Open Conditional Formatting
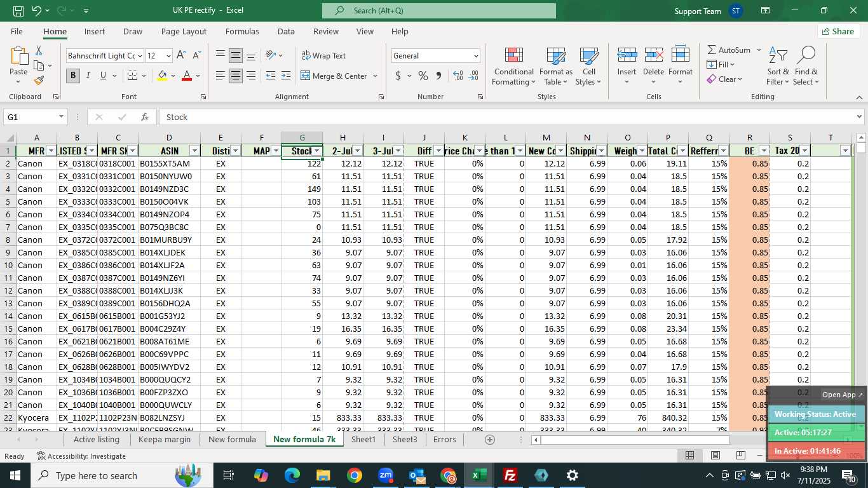 [513, 66]
